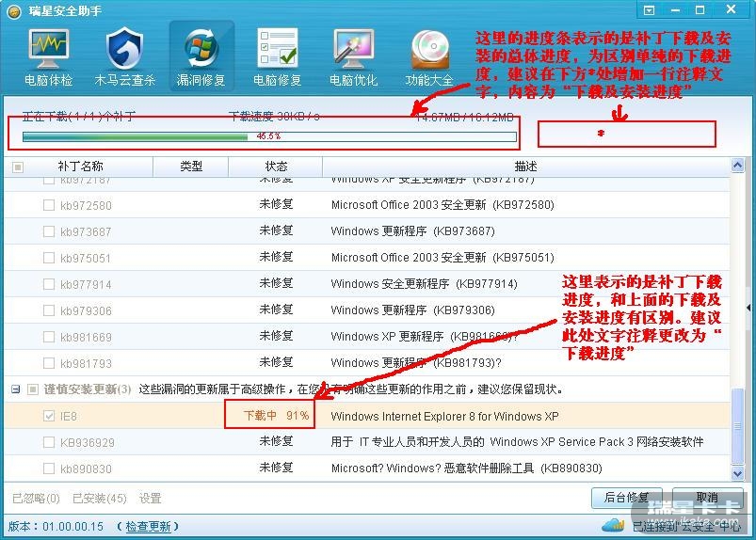Open the 已安装(45) list

99,498
